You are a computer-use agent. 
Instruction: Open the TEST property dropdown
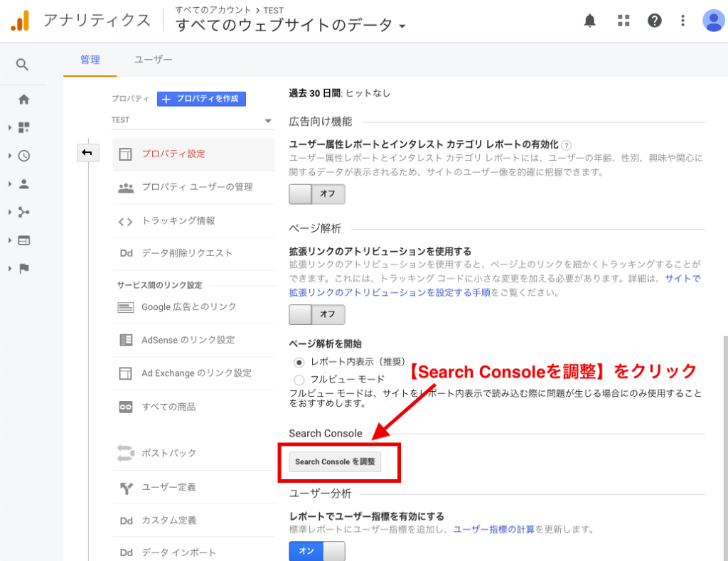coord(193,120)
